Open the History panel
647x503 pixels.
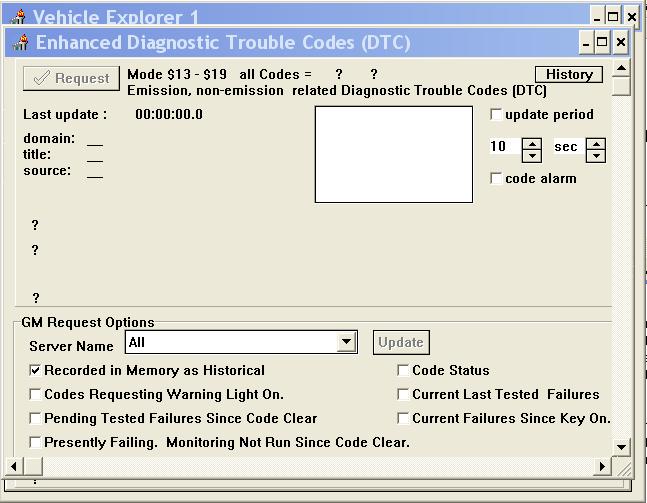(569, 75)
